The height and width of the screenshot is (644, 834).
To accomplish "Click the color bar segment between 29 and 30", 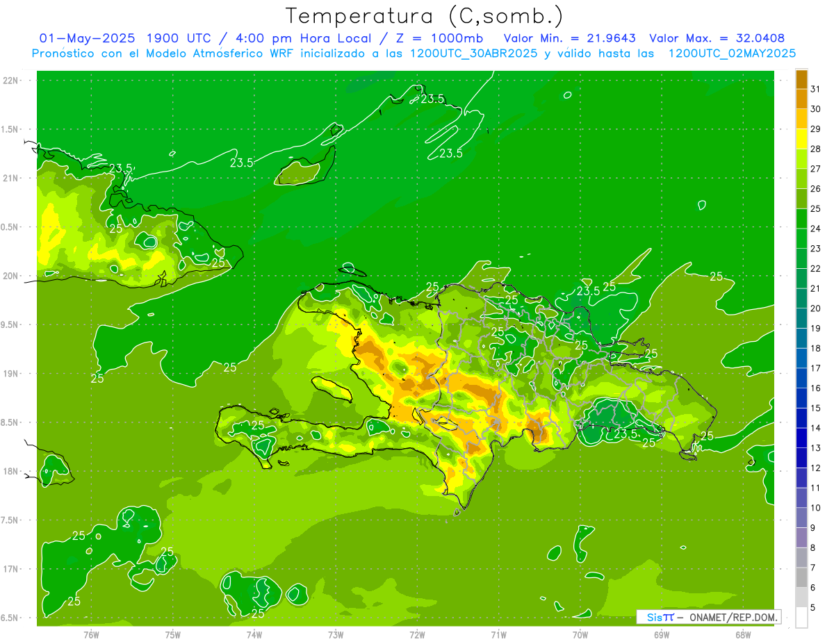I will tap(801, 119).
